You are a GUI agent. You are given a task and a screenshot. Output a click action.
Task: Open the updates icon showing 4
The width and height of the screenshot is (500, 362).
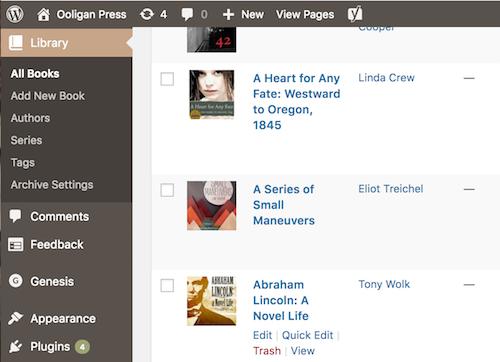pyautogui.click(x=147, y=14)
